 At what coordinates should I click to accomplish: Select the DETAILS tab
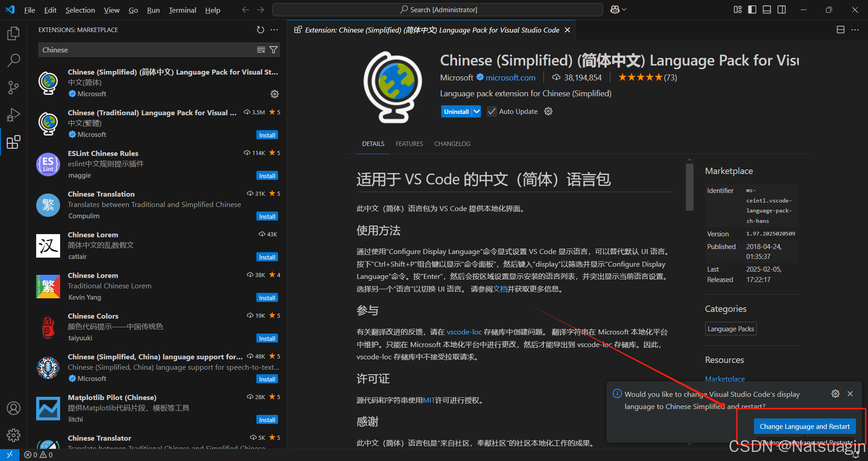[x=373, y=144]
